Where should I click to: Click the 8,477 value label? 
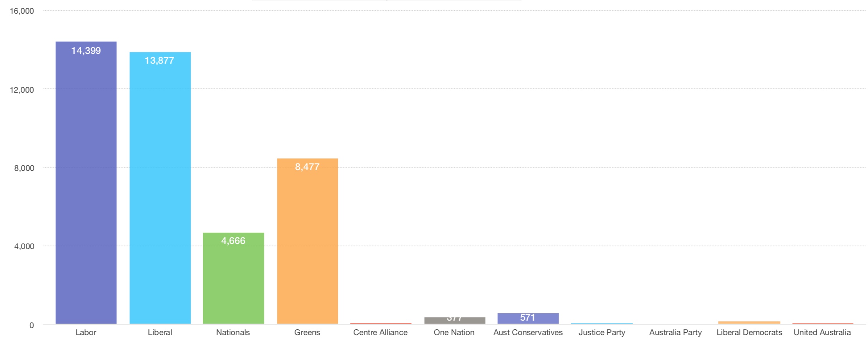[307, 167]
